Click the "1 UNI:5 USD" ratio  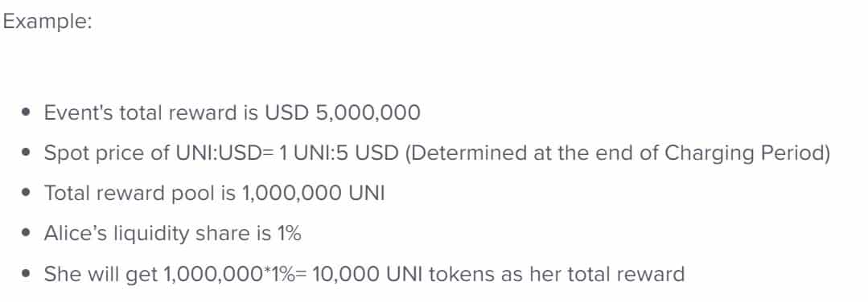coord(339,153)
